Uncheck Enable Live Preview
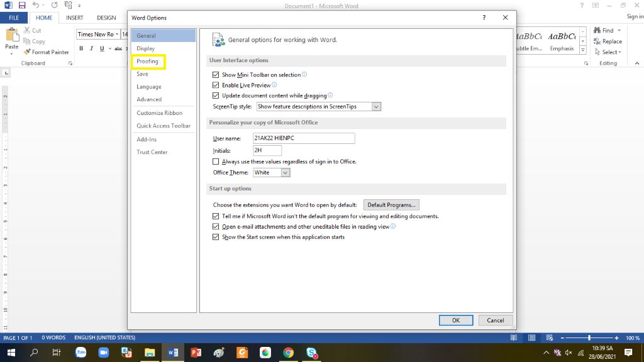The image size is (644, 362). (216, 85)
